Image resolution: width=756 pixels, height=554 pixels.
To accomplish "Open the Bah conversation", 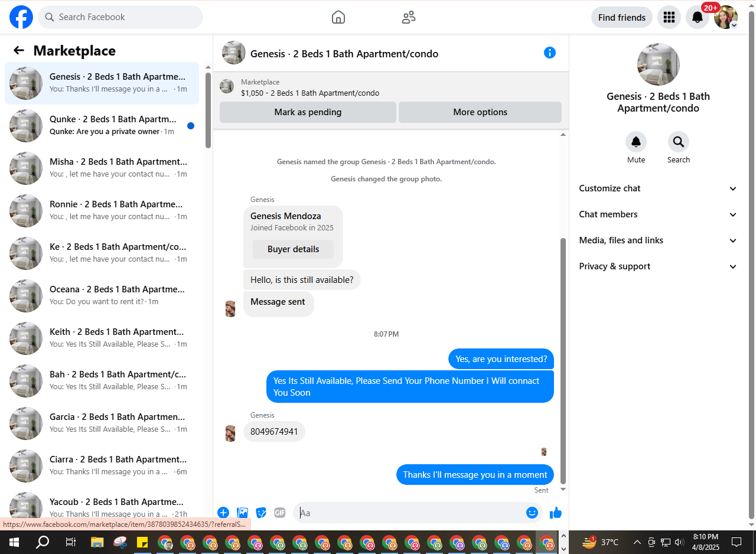I will (102, 381).
